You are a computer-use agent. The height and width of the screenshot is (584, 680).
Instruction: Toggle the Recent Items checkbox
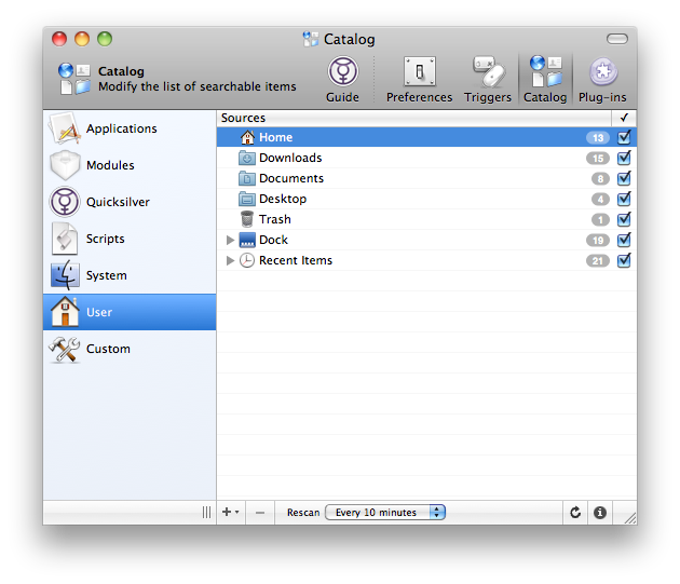click(624, 260)
